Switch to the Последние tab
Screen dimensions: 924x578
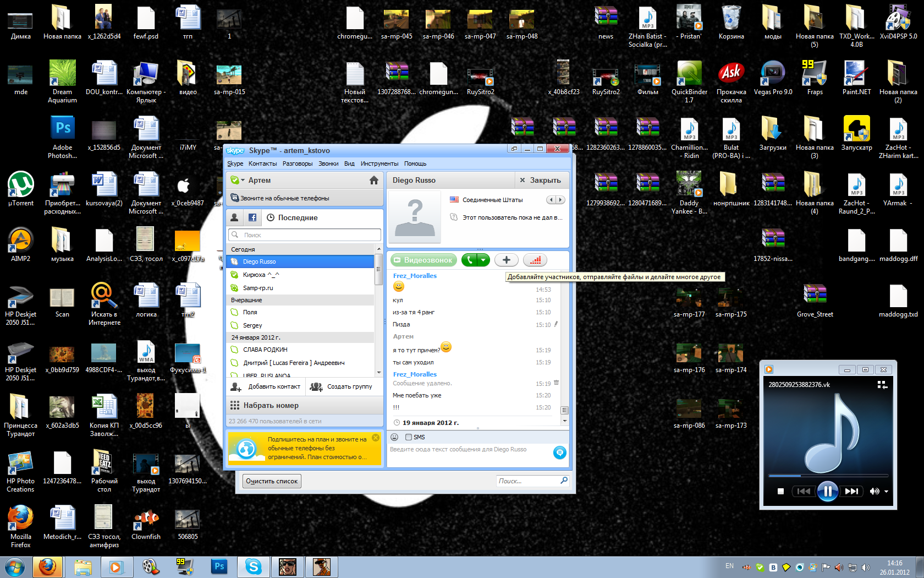[x=292, y=217]
